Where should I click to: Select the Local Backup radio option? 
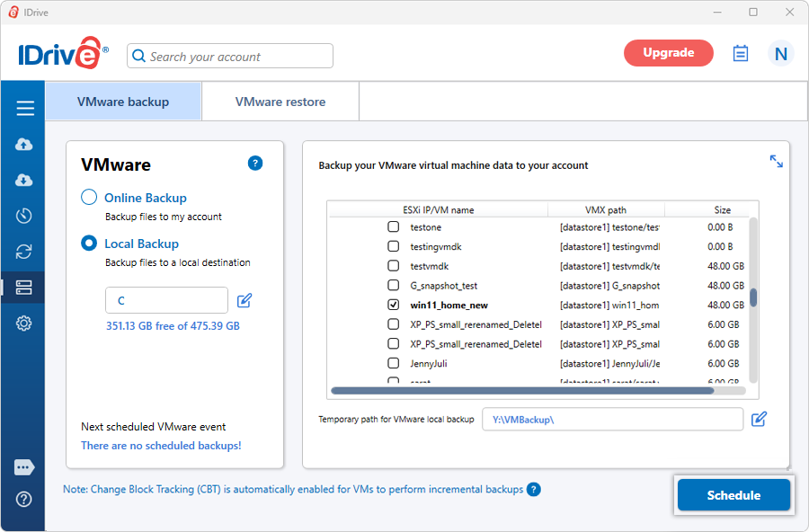click(x=89, y=244)
